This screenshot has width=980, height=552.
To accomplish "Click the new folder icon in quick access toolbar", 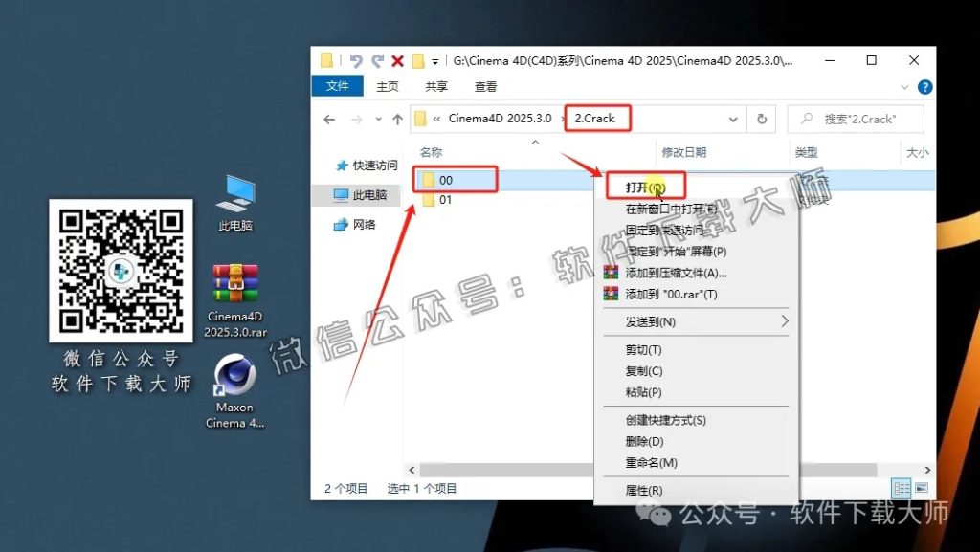I will (x=418, y=59).
